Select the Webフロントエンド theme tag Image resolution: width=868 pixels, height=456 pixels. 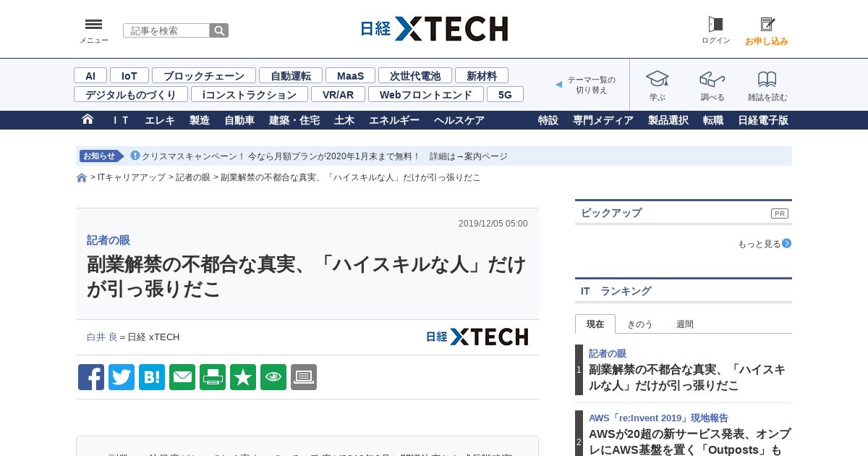(426, 94)
